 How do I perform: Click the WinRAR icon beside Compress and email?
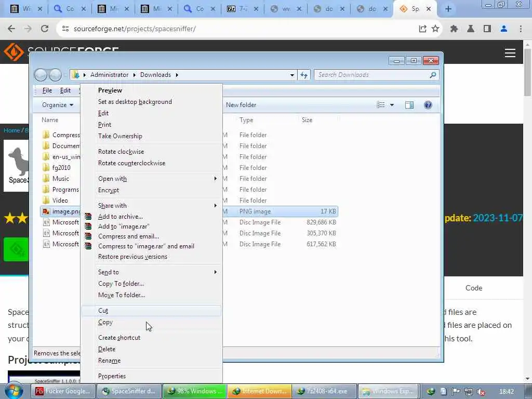[x=88, y=236]
